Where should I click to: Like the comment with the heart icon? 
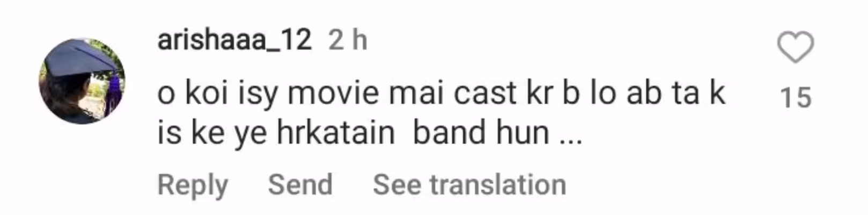(796, 47)
